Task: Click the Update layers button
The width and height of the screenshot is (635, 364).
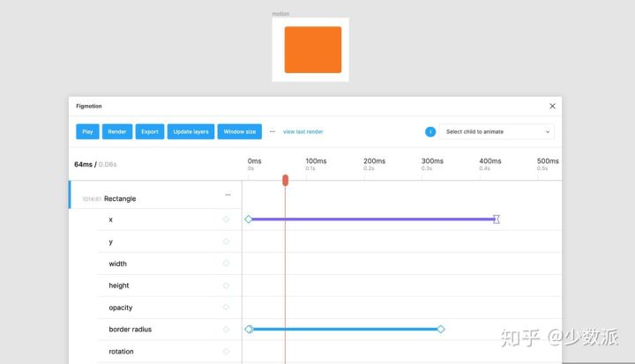Action: click(x=190, y=131)
